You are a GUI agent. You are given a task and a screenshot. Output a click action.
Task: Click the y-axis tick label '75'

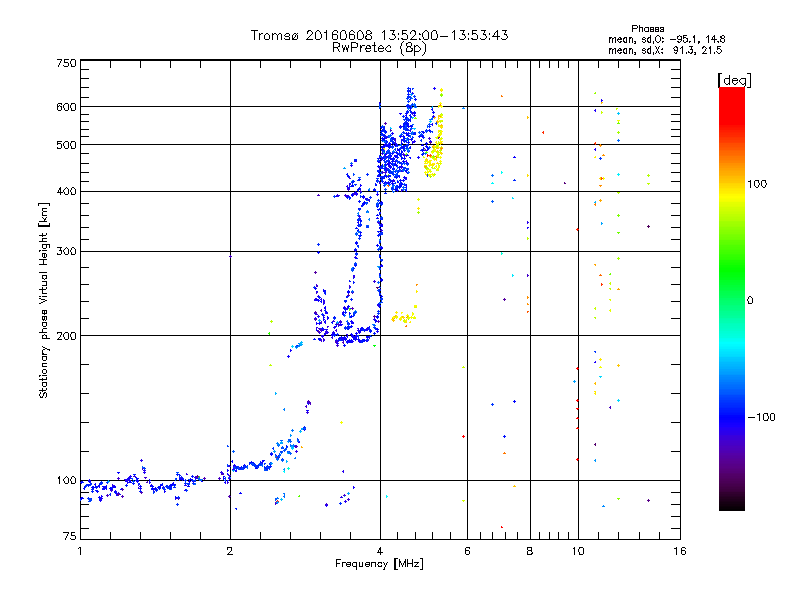tap(70, 536)
